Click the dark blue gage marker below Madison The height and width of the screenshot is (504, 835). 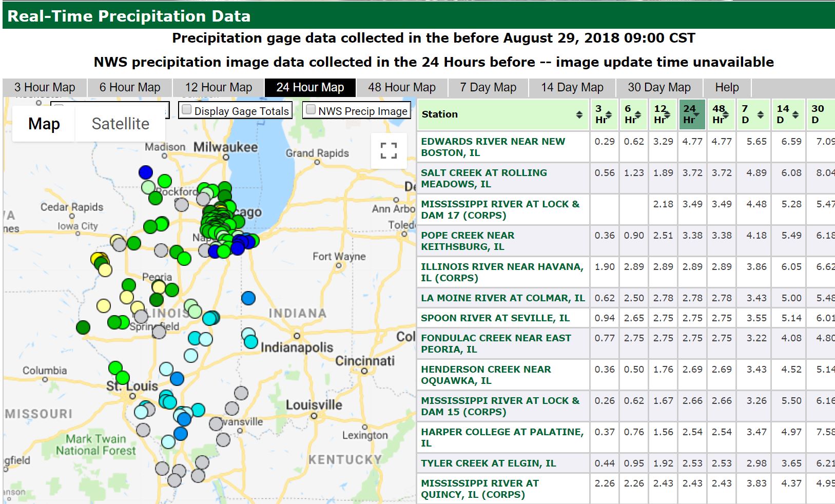pyautogui.click(x=146, y=172)
